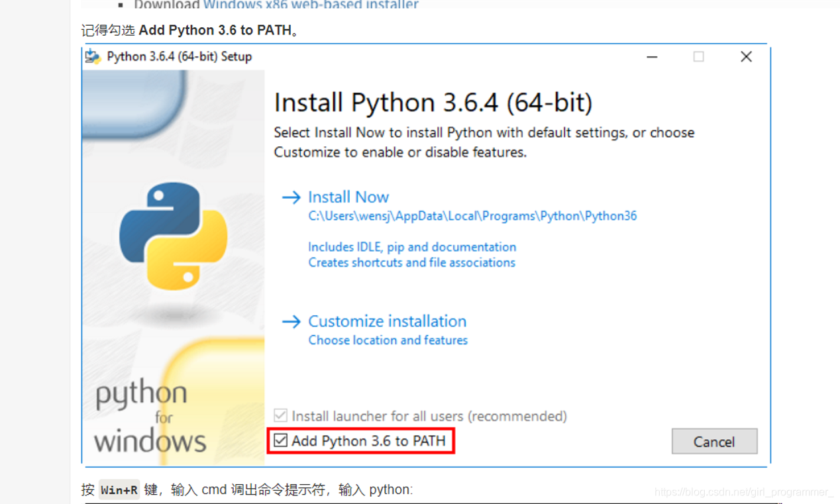Click the Win+R key code text
The height and width of the screenshot is (504, 840).
119,490
